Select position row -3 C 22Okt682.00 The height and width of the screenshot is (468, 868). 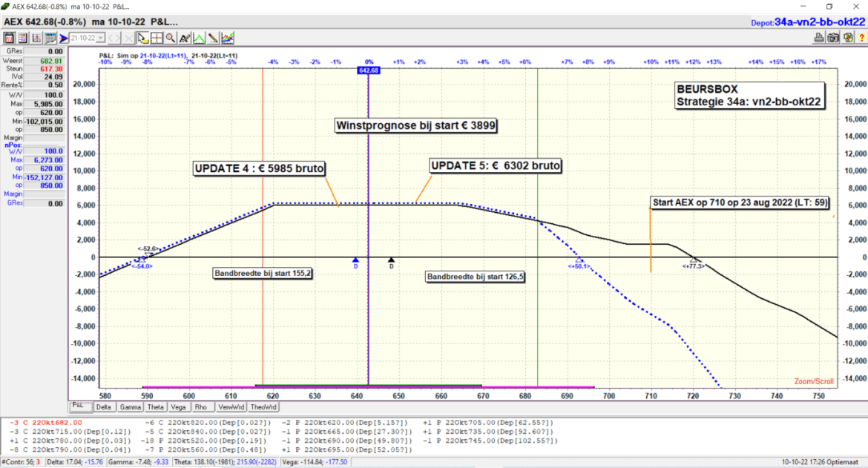[45, 423]
